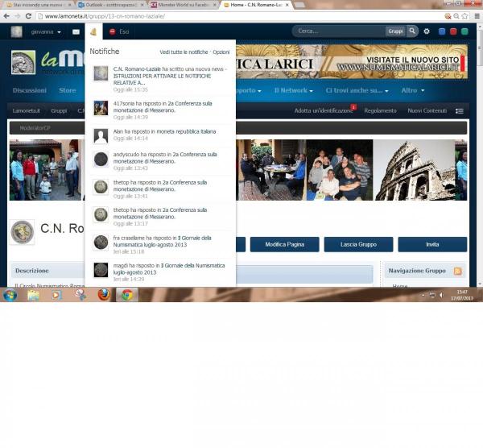Open Vedi tutte le notifiche link

click(184, 52)
